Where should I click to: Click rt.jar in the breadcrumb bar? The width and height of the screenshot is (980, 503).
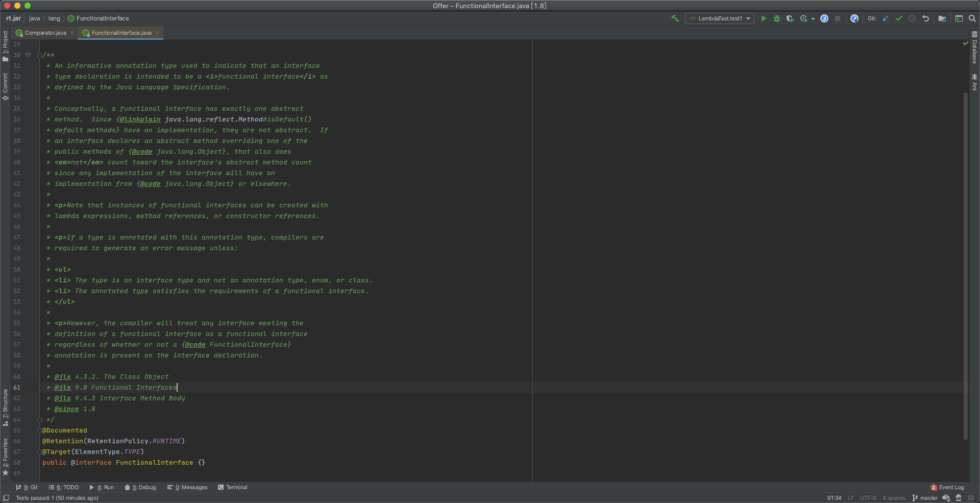[13, 18]
